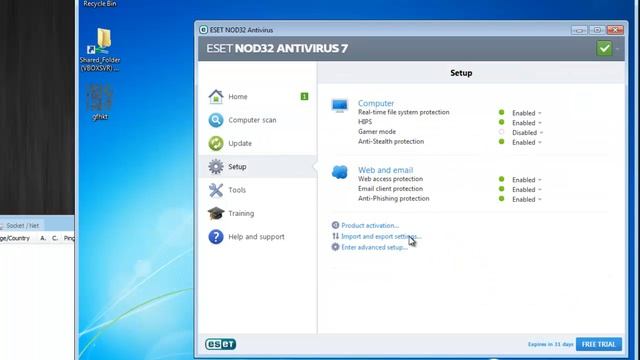Expand the arrow beside the status checkmark
640x360 pixels.
(618, 49)
